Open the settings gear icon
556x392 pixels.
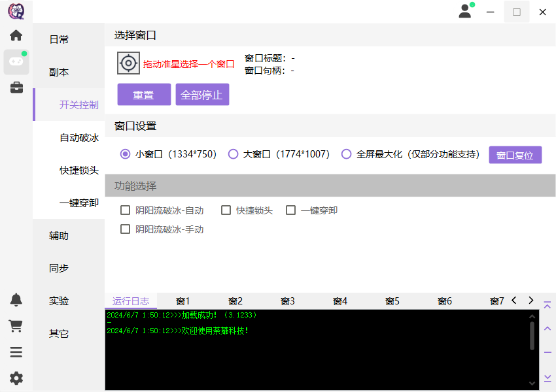(16, 378)
